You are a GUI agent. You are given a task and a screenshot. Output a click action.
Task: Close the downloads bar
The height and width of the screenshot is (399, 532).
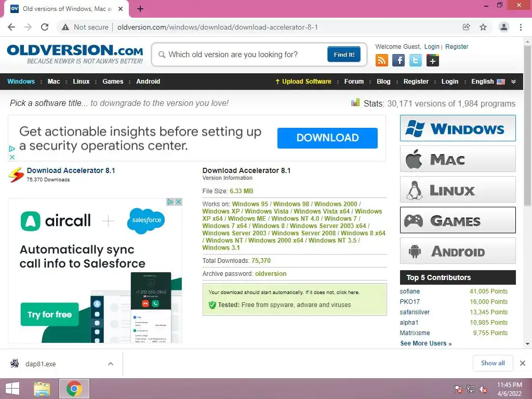[x=523, y=363]
